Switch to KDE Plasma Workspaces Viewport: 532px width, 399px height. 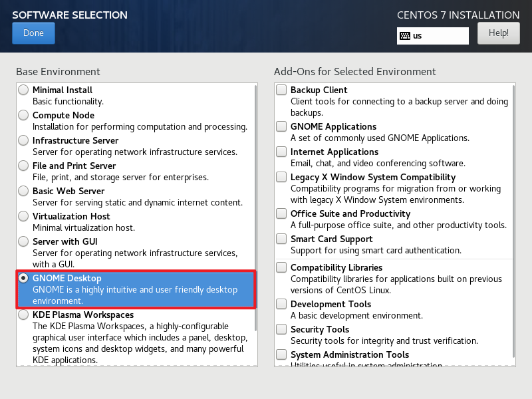click(x=23, y=315)
